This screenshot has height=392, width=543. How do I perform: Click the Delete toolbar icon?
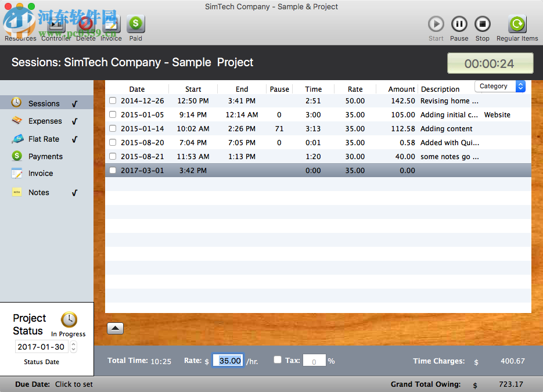click(86, 24)
